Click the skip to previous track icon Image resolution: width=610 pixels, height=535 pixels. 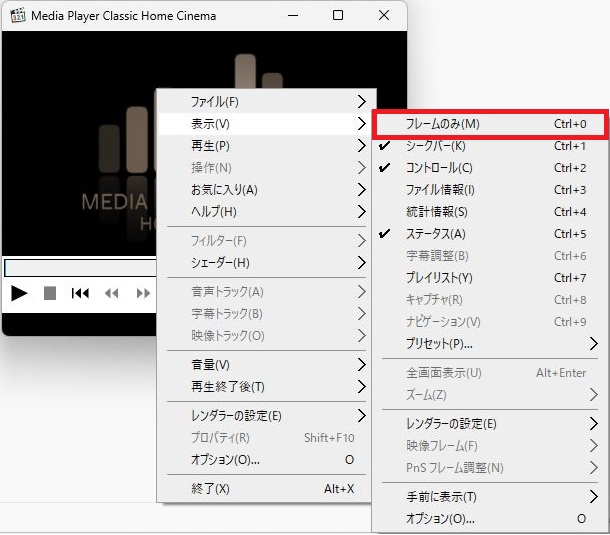80,293
